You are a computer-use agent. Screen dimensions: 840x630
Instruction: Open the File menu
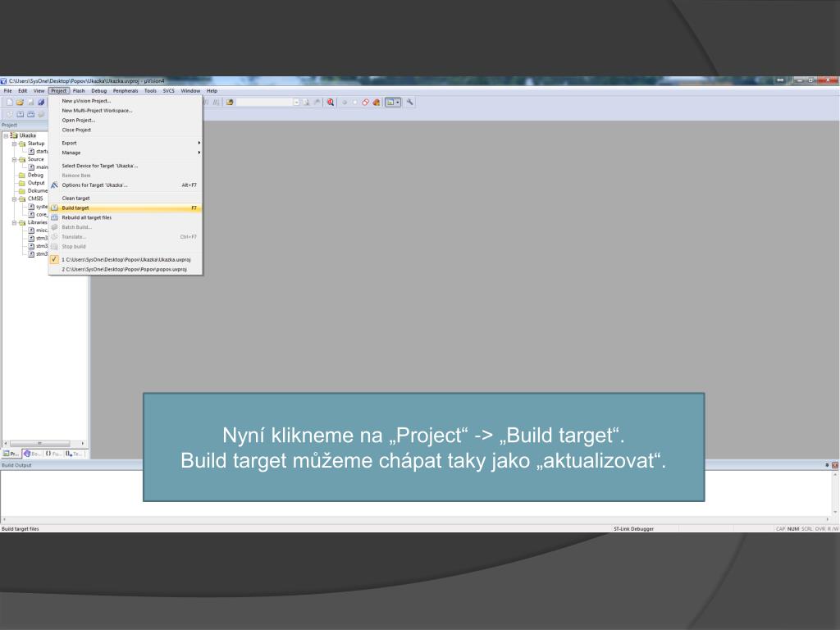8,91
